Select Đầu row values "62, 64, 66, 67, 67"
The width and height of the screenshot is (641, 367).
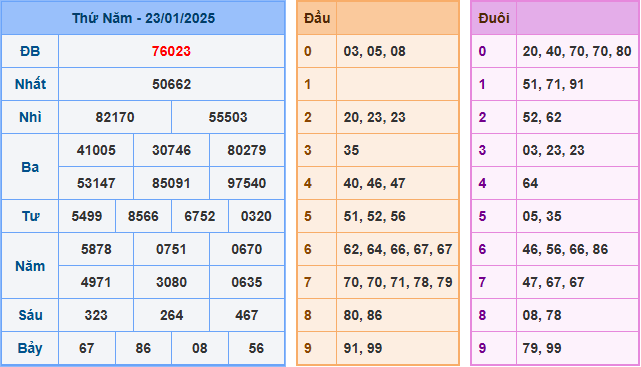[398, 249]
